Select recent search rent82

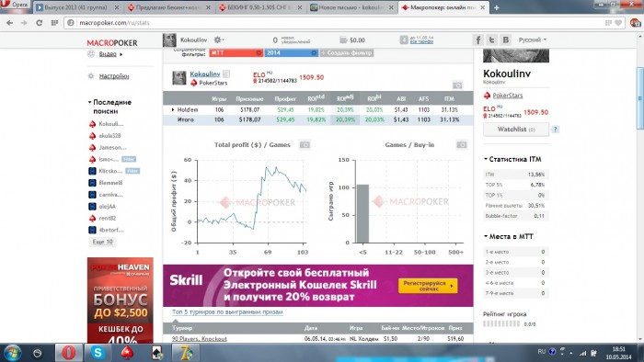coord(107,219)
